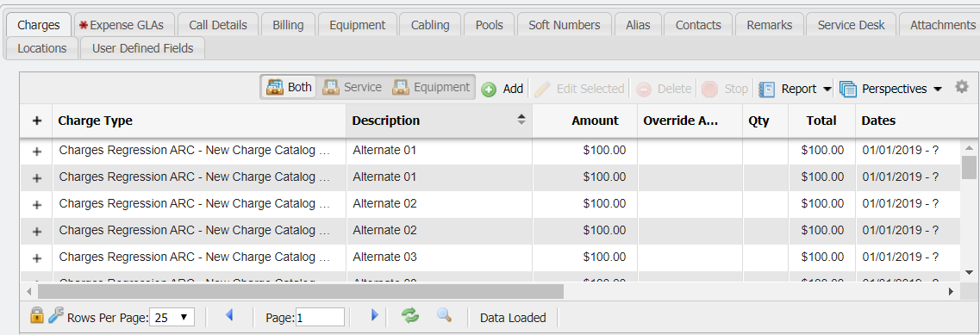Click the wrench icon beside Rows Per Page
Screen dimensions: 980x335
(56, 316)
